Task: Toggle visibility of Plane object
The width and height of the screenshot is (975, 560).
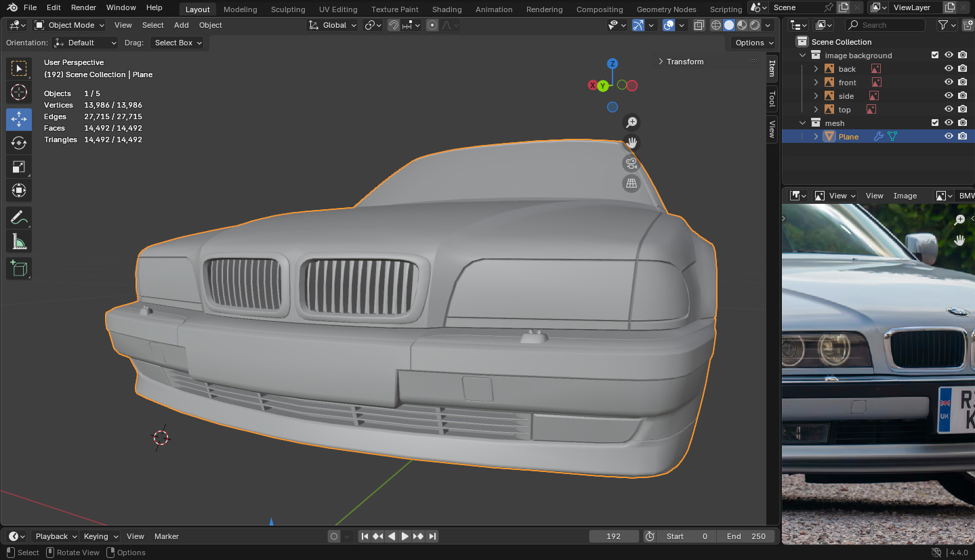Action: click(x=949, y=136)
